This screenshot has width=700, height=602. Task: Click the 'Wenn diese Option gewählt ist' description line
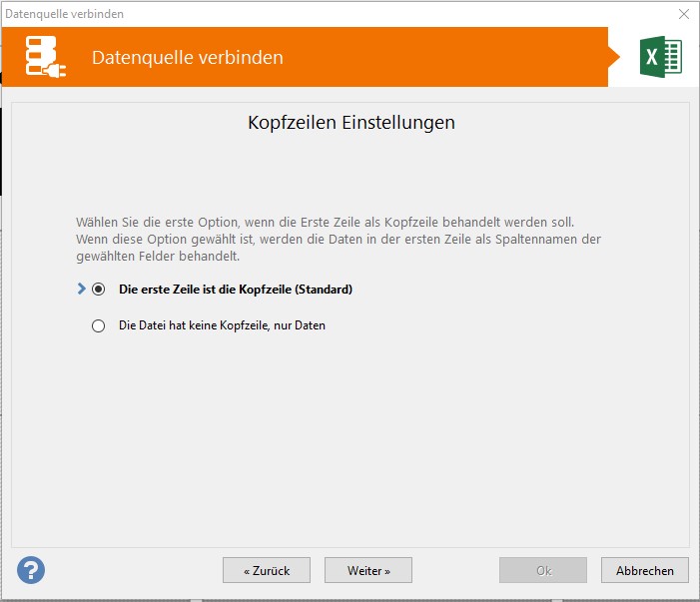339,240
